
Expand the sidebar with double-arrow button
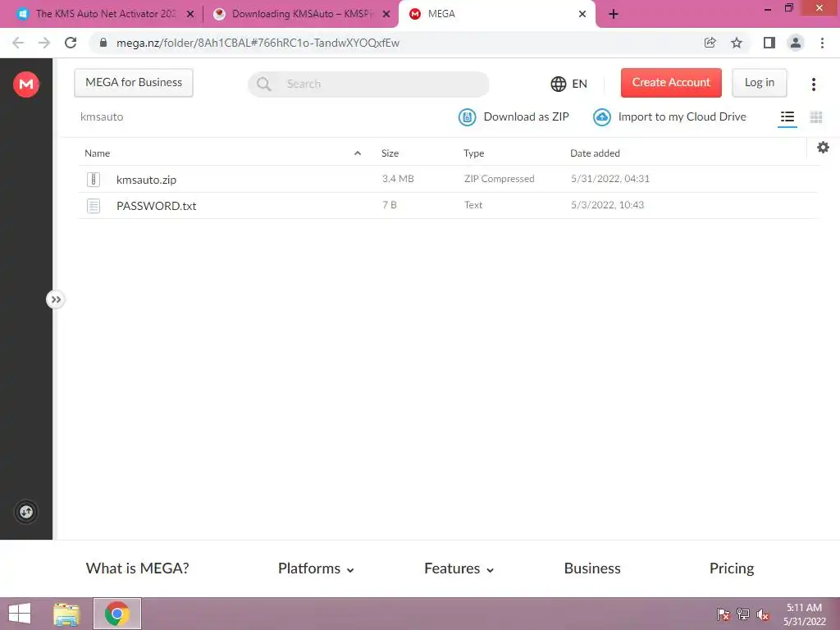(x=56, y=299)
